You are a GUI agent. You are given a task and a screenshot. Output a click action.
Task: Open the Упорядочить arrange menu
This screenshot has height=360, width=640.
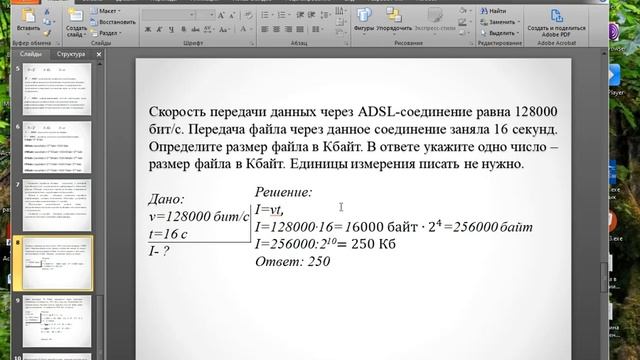click(x=394, y=19)
